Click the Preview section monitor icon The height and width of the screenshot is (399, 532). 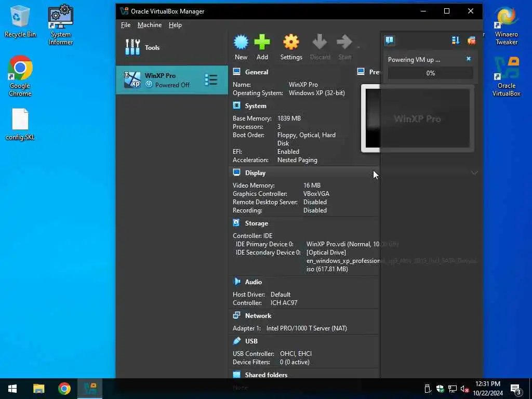coord(361,72)
